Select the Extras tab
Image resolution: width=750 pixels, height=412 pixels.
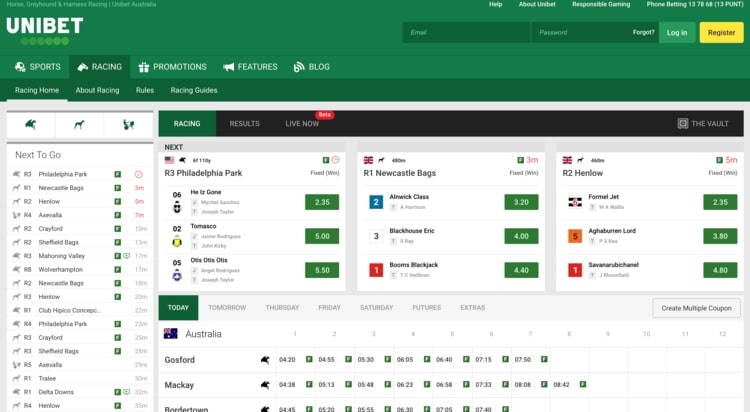point(473,308)
